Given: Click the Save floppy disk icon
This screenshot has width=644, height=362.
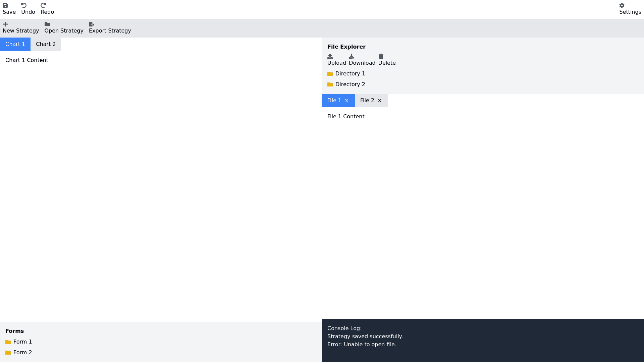Looking at the screenshot, I should coord(5,5).
